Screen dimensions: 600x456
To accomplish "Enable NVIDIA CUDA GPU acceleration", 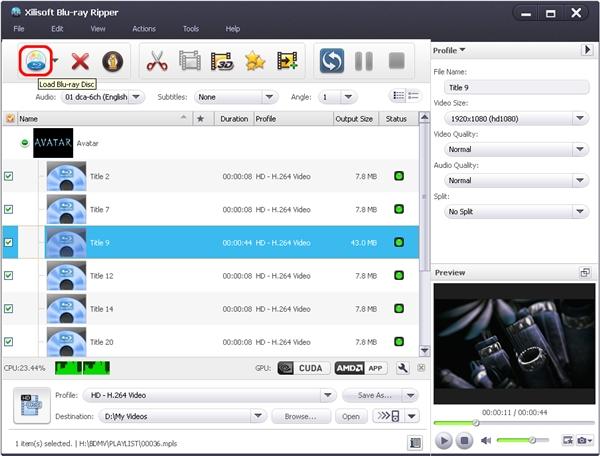I will 304,368.
